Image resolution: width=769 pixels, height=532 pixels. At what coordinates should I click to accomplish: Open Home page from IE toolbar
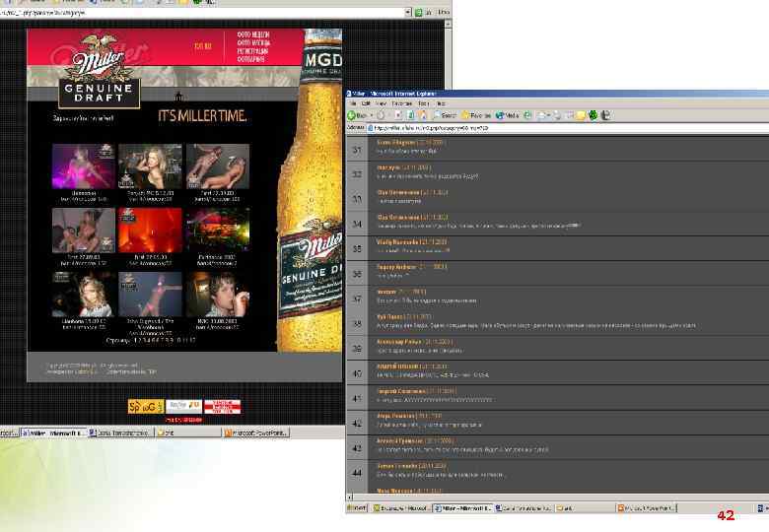[x=422, y=115]
